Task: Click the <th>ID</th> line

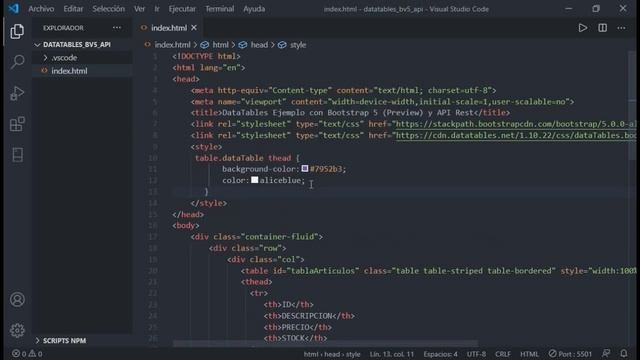Action: point(289,304)
